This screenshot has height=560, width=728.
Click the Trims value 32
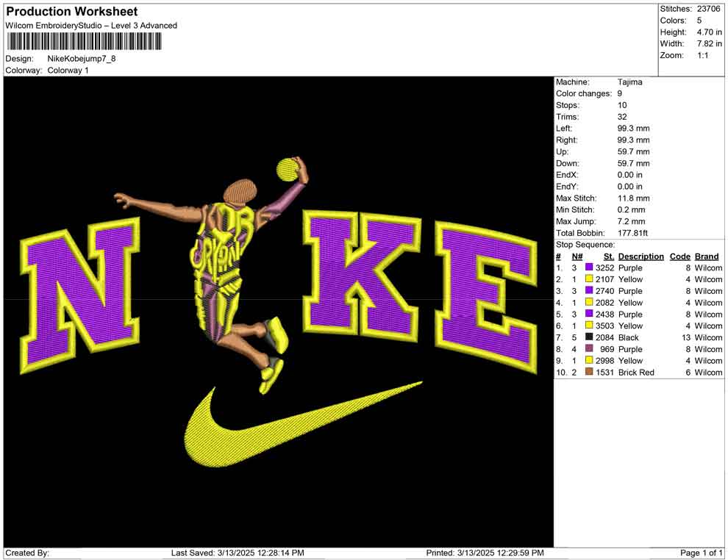pos(622,117)
